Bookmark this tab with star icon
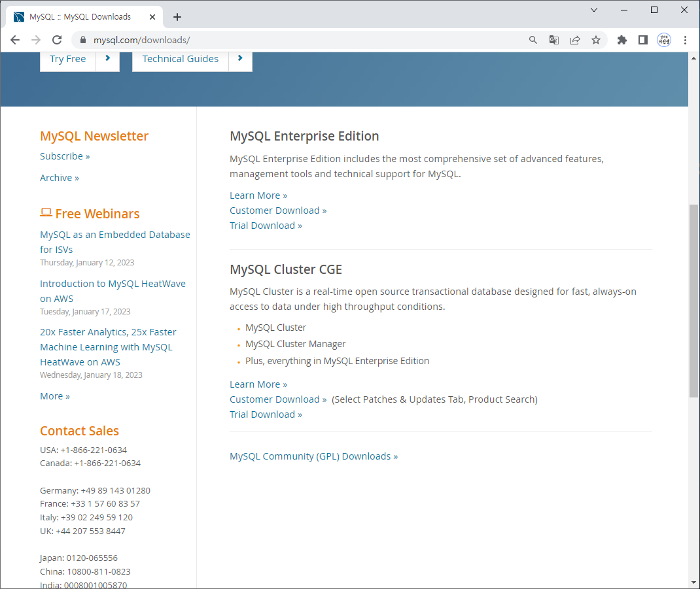The height and width of the screenshot is (589, 700). [596, 40]
